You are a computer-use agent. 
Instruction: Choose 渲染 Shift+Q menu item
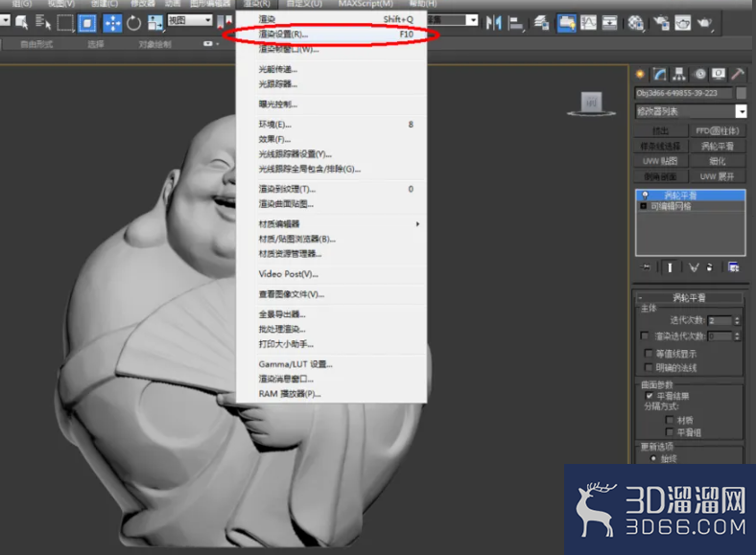tap(331, 19)
